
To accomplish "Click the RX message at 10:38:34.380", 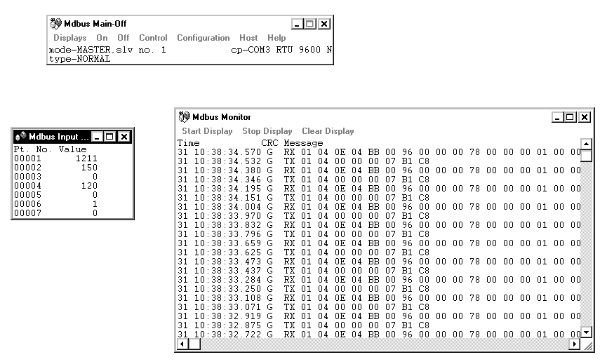I will click(379, 170).
